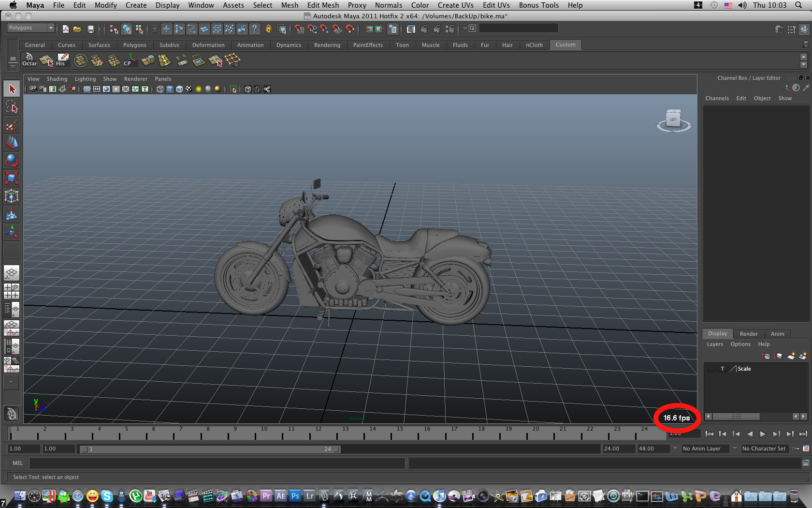Toggle the viewport grid display button
Viewport: 812px width, 508px height.
87,89
